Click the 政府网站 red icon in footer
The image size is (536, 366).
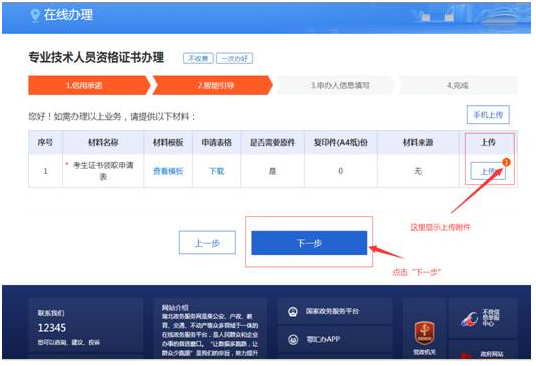(x=467, y=355)
